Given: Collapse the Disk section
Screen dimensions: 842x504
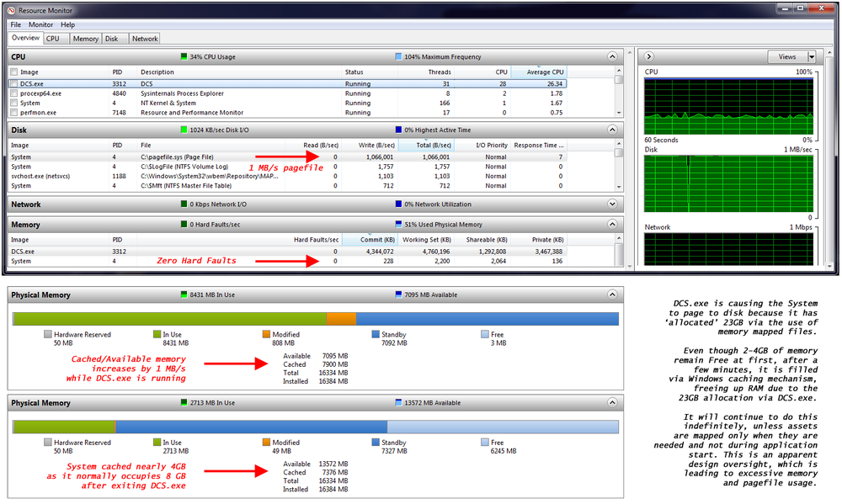Looking at the screenshot, I should click(x=612, y=130).
